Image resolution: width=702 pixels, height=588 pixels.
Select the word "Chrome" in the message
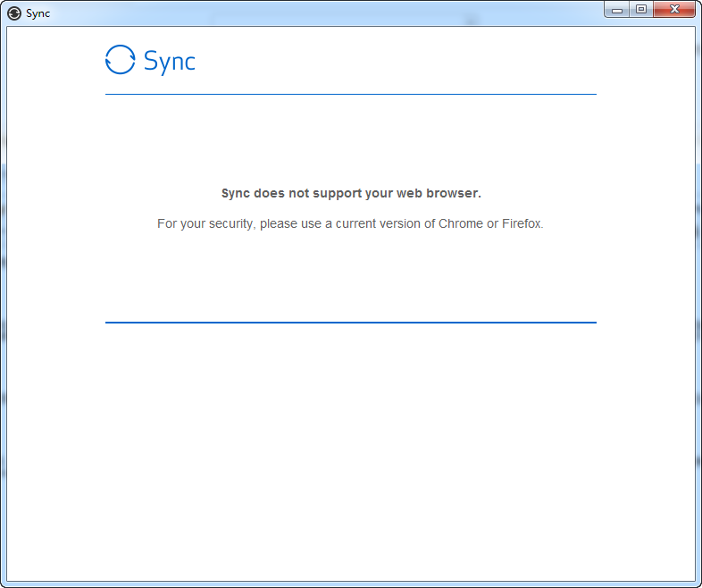tap(459, 223)
